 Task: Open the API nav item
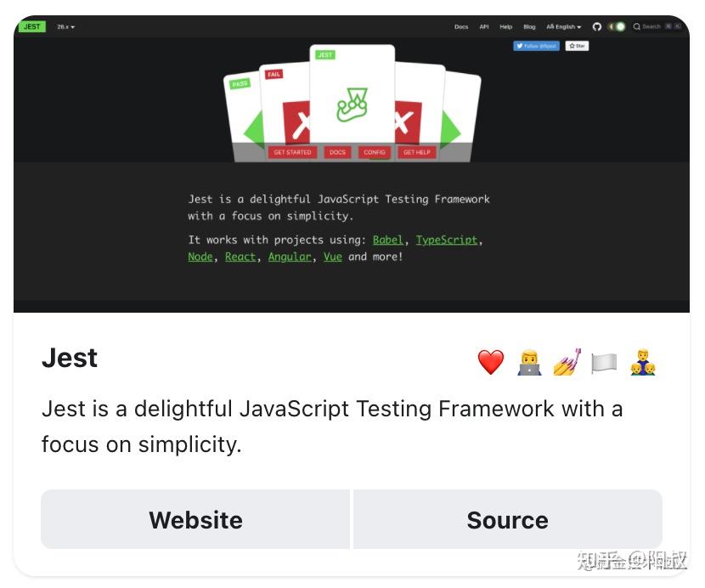(484, 27)
